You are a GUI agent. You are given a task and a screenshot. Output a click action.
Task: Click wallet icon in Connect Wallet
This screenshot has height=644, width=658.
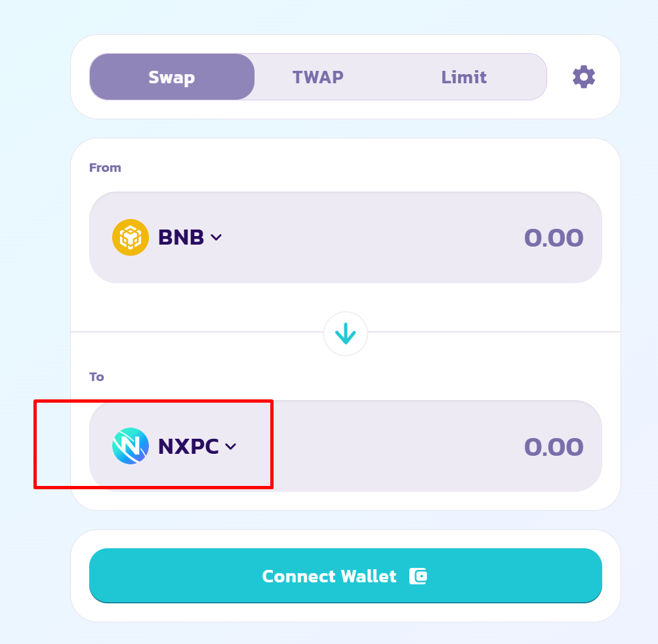coord(418,576)
